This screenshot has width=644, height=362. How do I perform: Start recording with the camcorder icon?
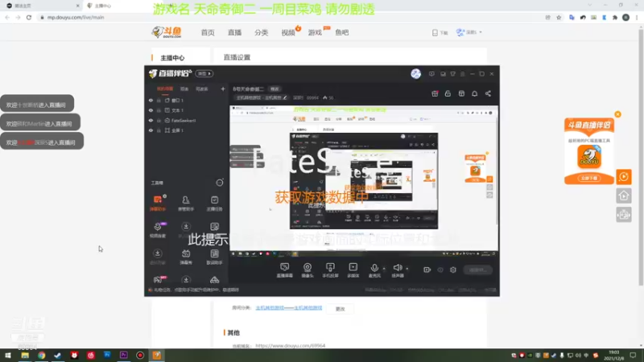(427, 269)
